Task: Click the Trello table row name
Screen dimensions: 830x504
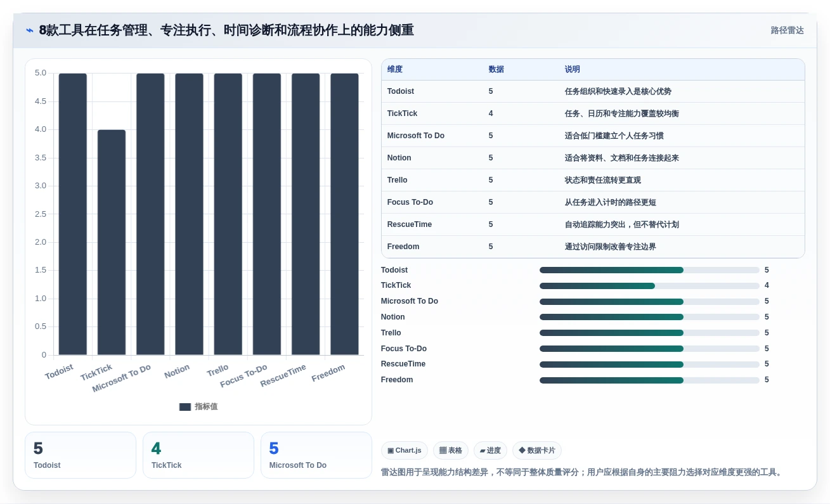Action: pos(398,180)
